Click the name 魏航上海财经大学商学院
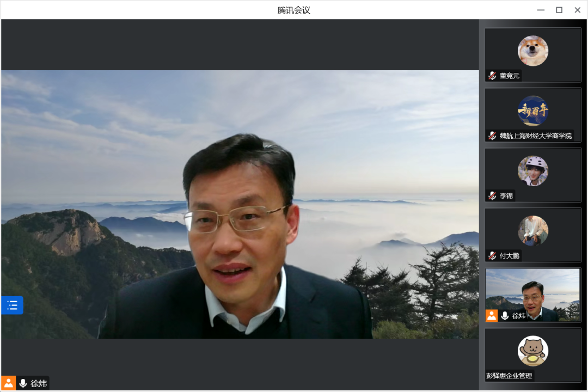 tap(536, 136)
